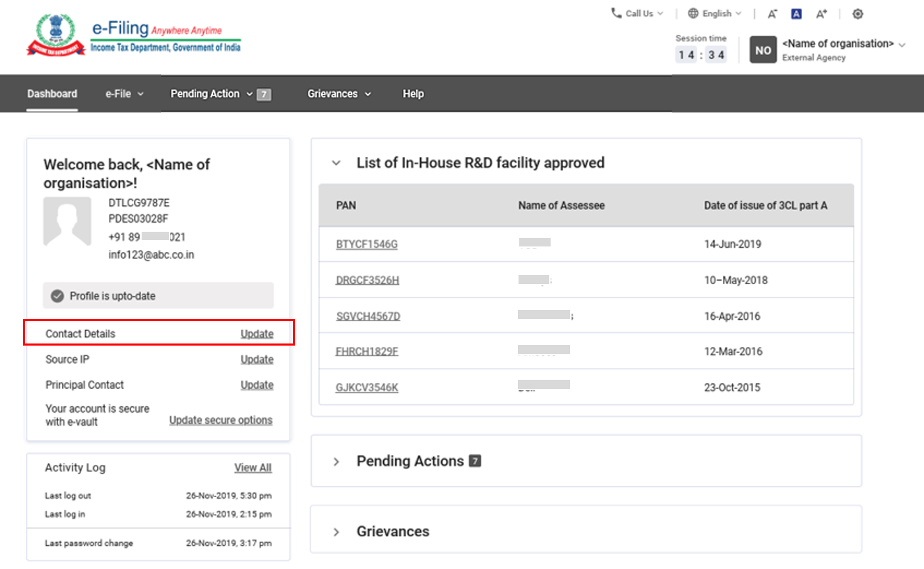The height and width of the screenshot is (569, 924).
Task: Collapse the In-House R&D facility list
Action: coord(336,163)
